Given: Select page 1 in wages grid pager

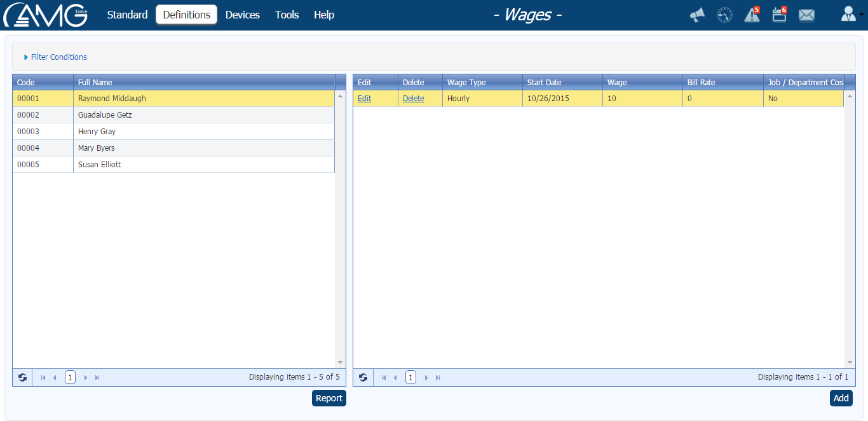Looking at the screenshot, I should (410, 377).
